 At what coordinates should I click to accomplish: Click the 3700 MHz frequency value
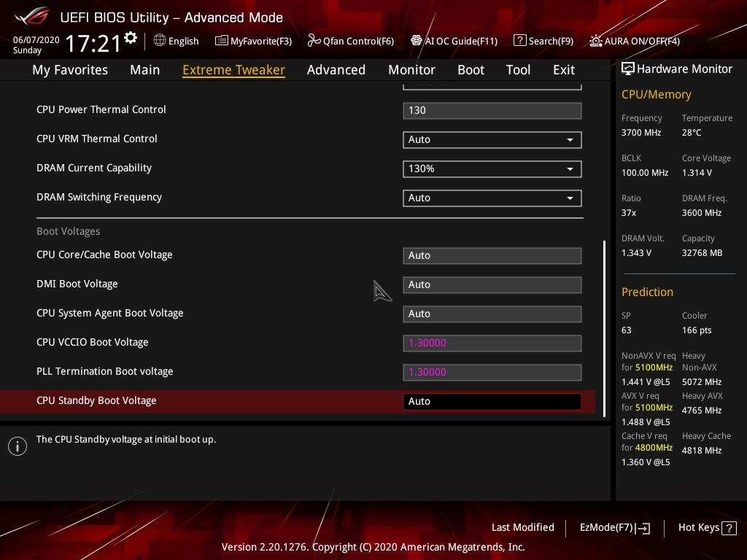641,133
